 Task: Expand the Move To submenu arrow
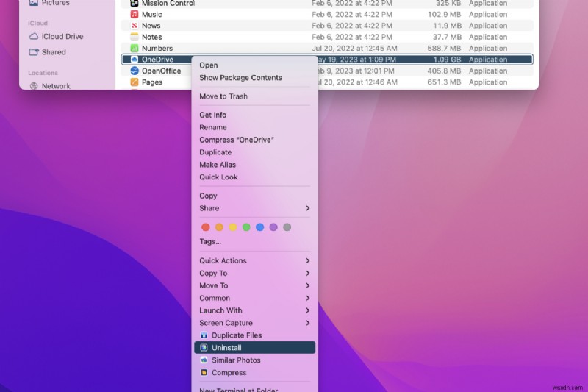(307, 285)
